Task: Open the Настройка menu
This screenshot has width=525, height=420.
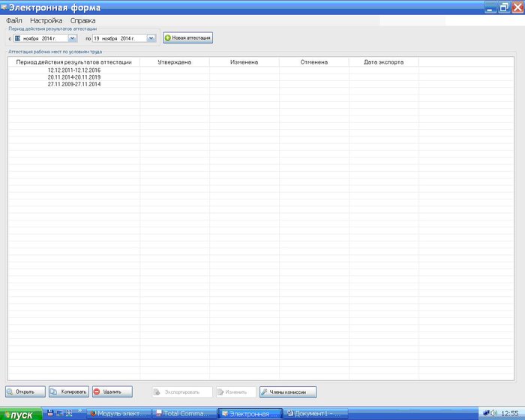Action: click(x=46, y=20)
